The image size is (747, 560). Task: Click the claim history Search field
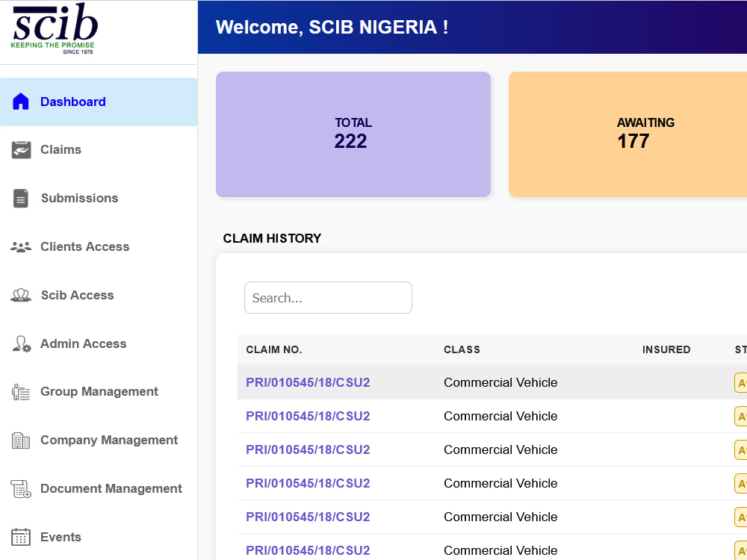pyautogui.click(x=328, y=298)
